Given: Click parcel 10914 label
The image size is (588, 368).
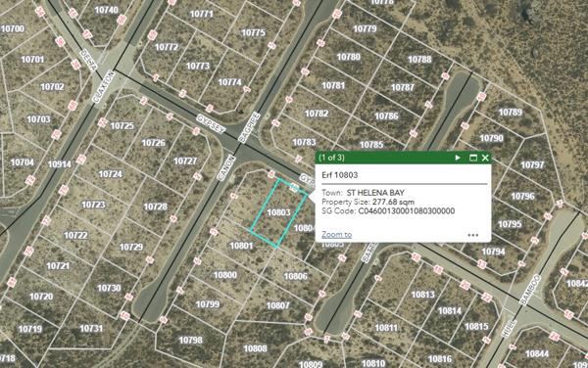Looking at the screenshot, I should pyautogui.click(x=59, y=164).
